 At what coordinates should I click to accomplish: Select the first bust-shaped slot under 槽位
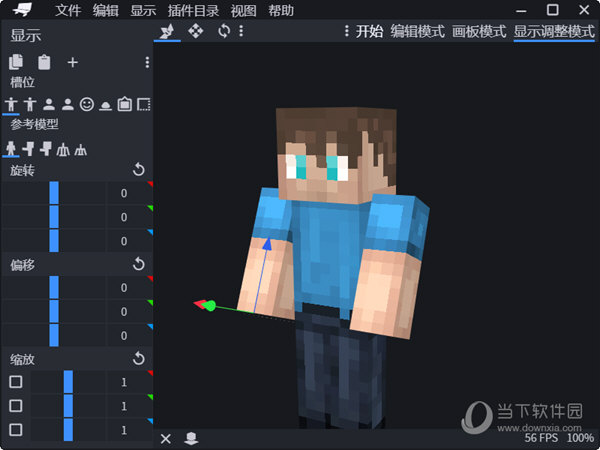[49, 104]
